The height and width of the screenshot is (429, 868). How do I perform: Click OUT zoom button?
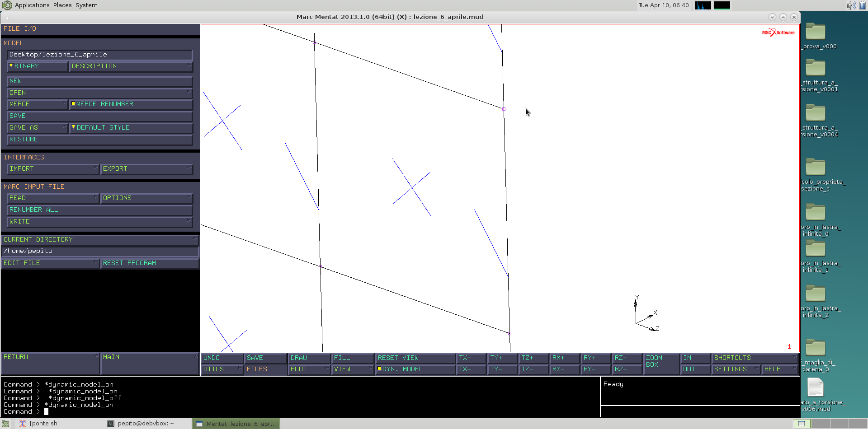click(x=695, y=369)
